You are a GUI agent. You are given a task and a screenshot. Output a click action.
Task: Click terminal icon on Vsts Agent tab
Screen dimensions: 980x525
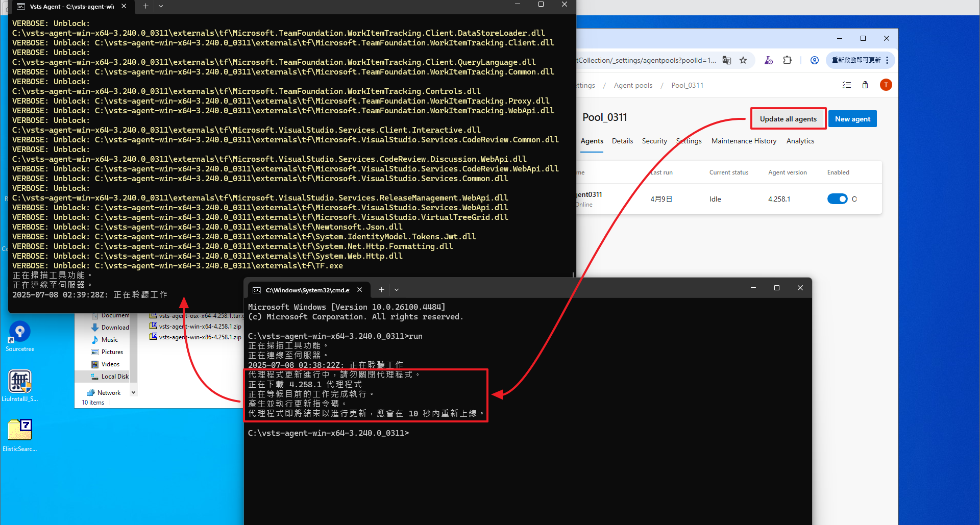[21, 7]
